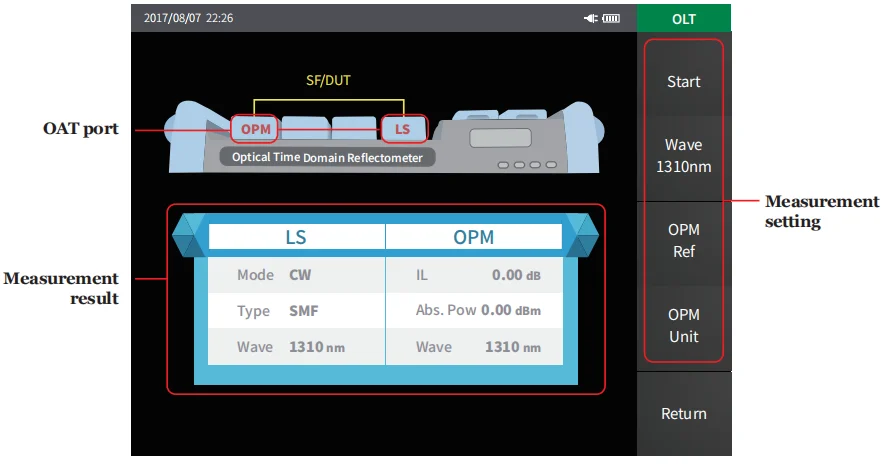Screen dimensions: 884x464
Task: Select the OPM Wave 1310 nm value
Action: pos(512,347)
